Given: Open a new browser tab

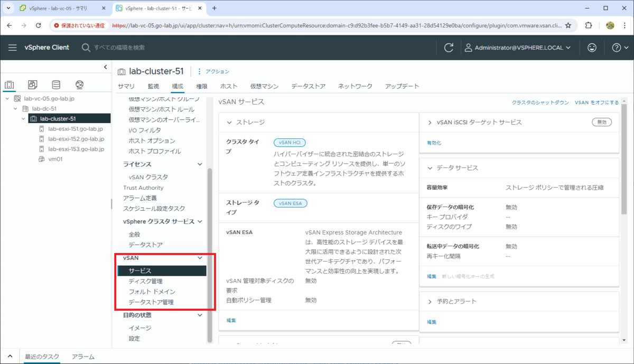Looking at the screenshot, I should 214,8.
